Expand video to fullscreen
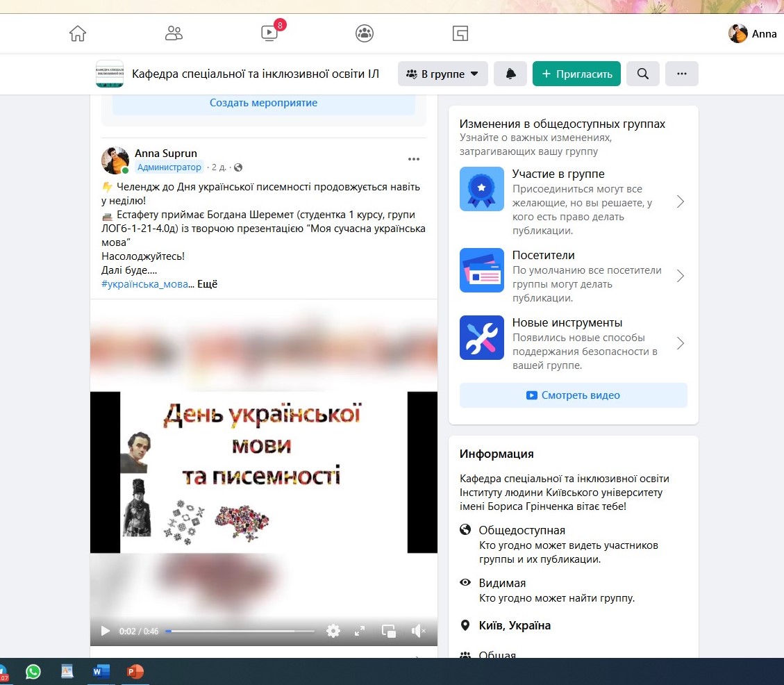The image size is (784, 685). pyautogui.click(x=360, y=631)
